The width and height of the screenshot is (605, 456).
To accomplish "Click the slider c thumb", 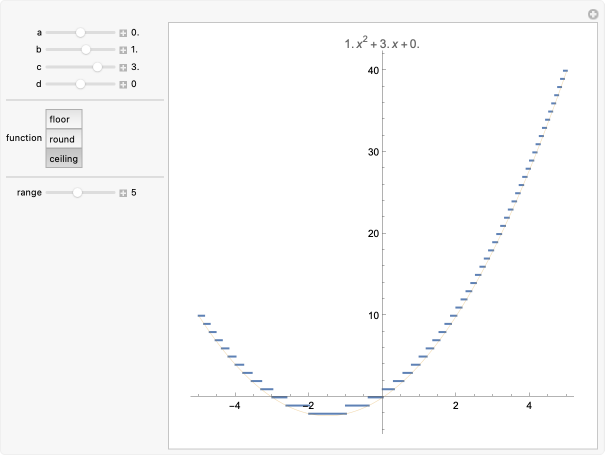I will [98, 67].
